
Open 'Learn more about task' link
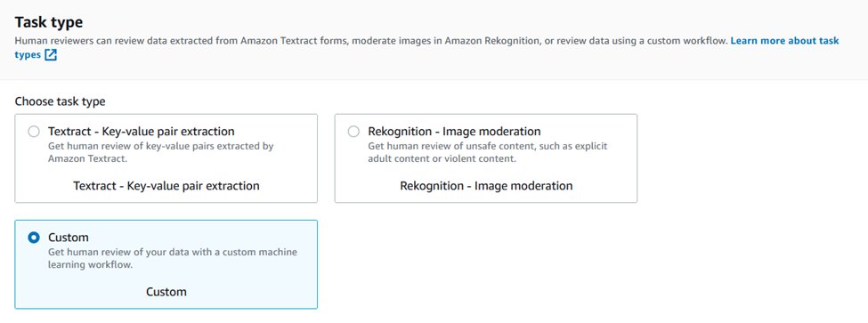(x=784, y=41)
